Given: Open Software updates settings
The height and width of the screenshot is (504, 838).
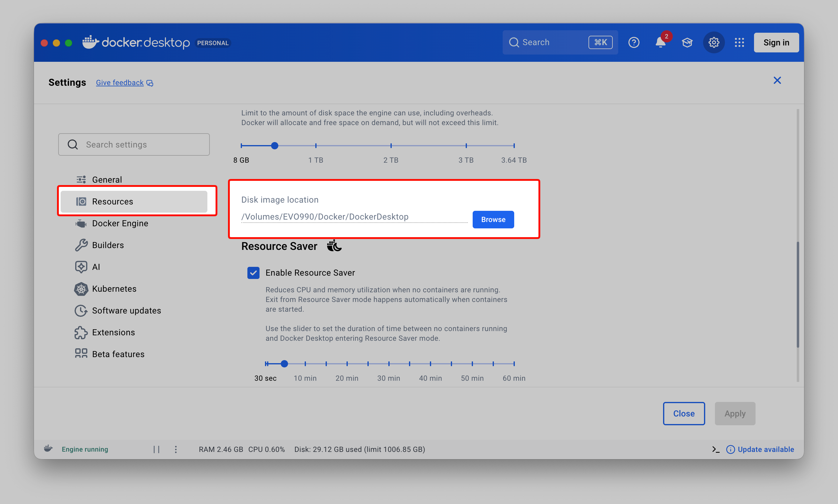Looking at the screenshot, I should click(x=134, y=310).
